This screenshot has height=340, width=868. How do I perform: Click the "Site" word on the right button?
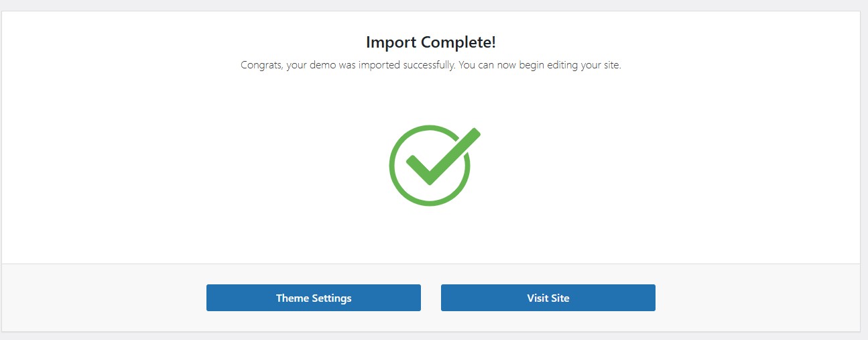pyautogui.click(x=559, y=298)
